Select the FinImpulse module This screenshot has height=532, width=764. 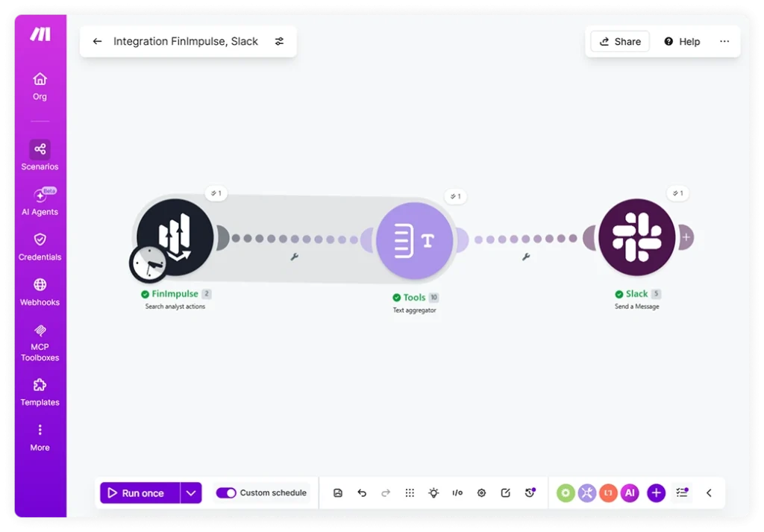coord(175,237)
